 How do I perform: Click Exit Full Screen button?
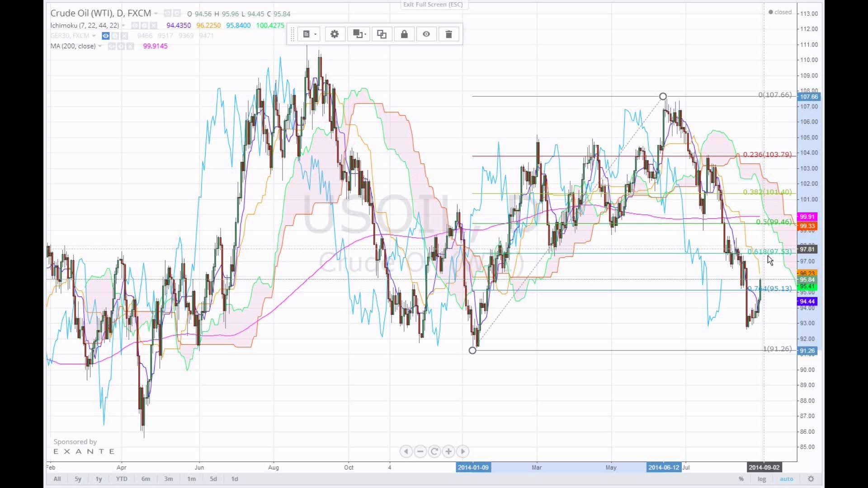point(433,5)
